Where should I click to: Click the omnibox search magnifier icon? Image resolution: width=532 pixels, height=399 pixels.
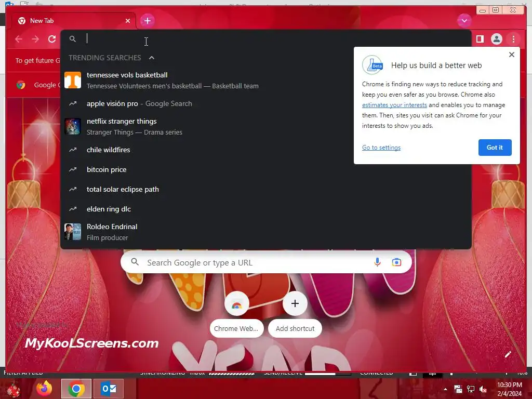point(73,39)
